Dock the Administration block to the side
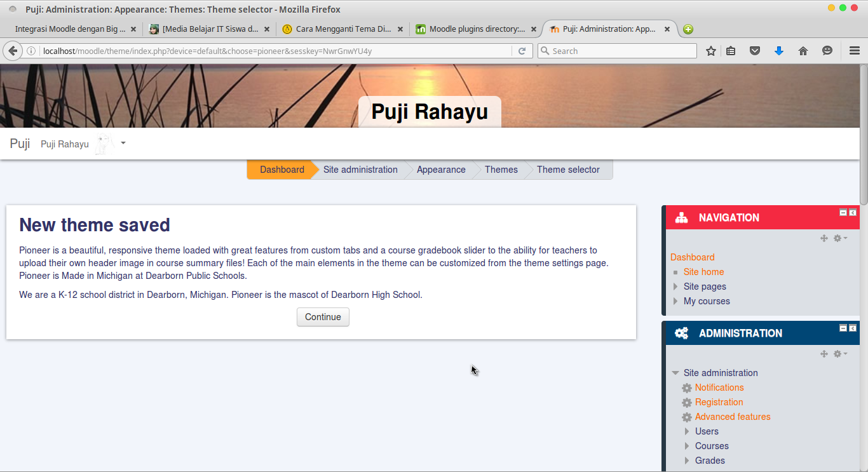This screenshot has height=472, width=868. pyautogui.click(x=853, y=328)
